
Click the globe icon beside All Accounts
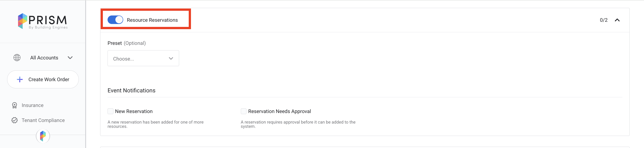17,58
